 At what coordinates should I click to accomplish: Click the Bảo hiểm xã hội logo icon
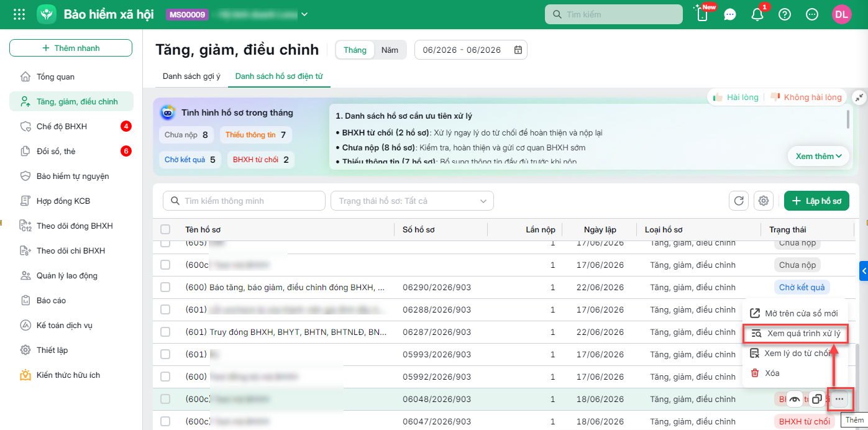[x=47, y=14]
